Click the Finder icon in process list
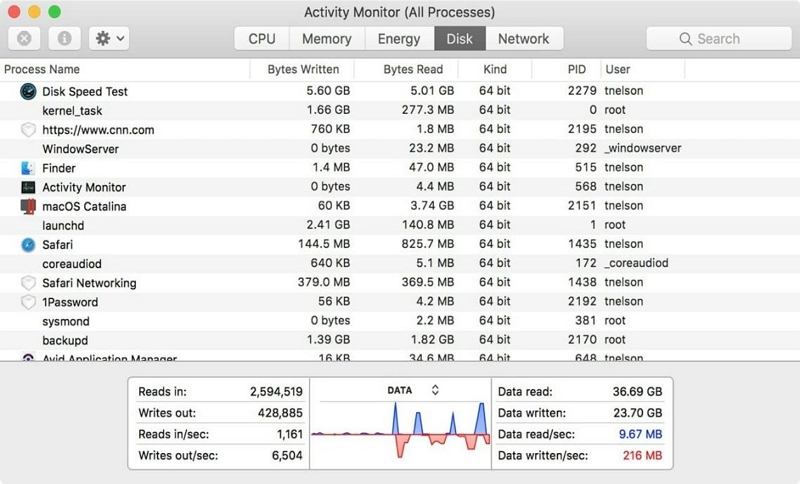Image resolution: width=800 pixels, height=484 pixels. pyautogui.click(x=28, y=168)
